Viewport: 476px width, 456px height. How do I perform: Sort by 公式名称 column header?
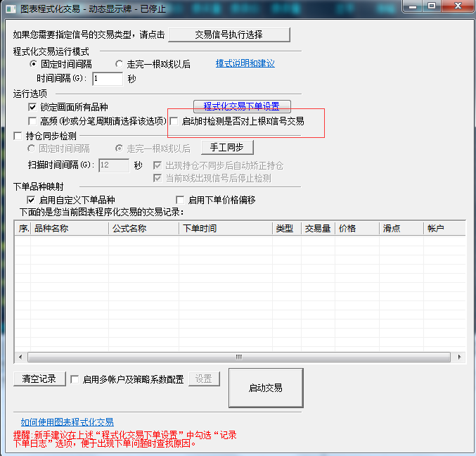pos(143,229)
